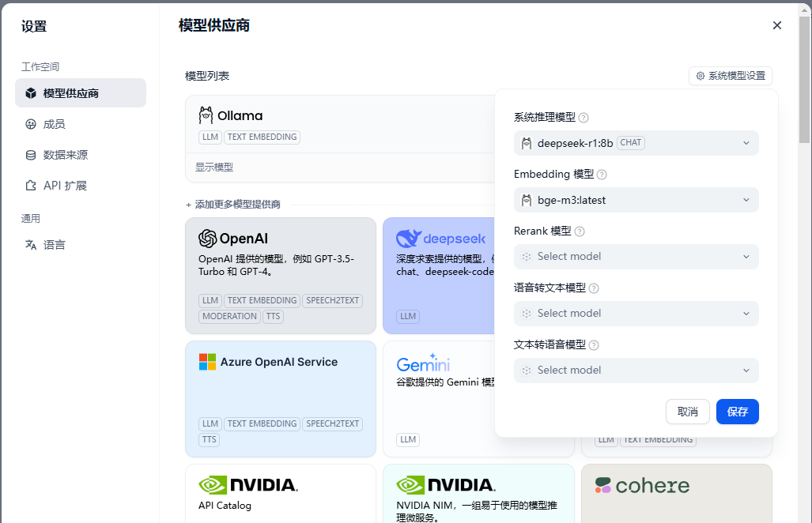Click the TEXT EMBEDDING tag under Ollama
This screenshot has width=812, height=523.
(262, 137)
